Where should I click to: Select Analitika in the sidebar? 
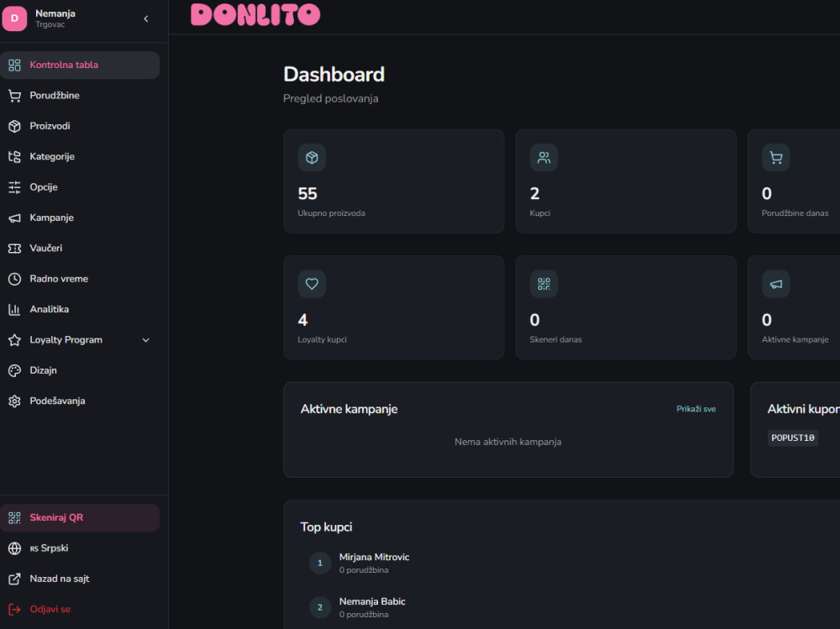click(x=80, y=310)
